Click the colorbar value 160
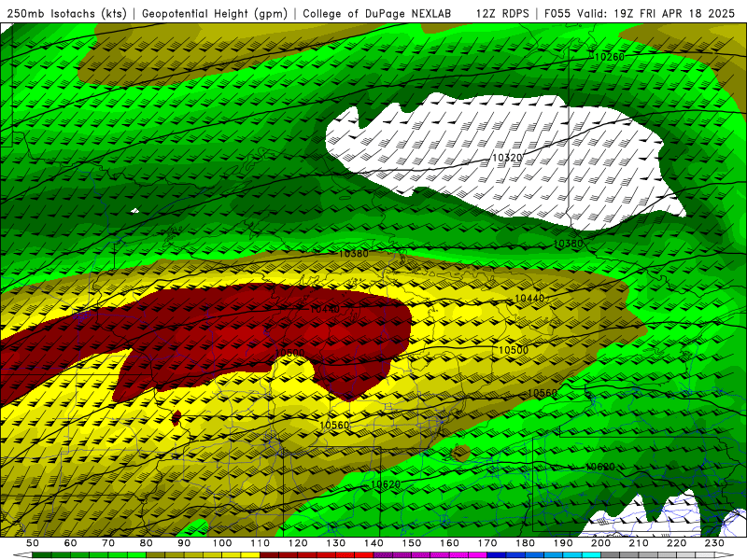The width and height of the screenshot is (747, 560). pos(449,543)
